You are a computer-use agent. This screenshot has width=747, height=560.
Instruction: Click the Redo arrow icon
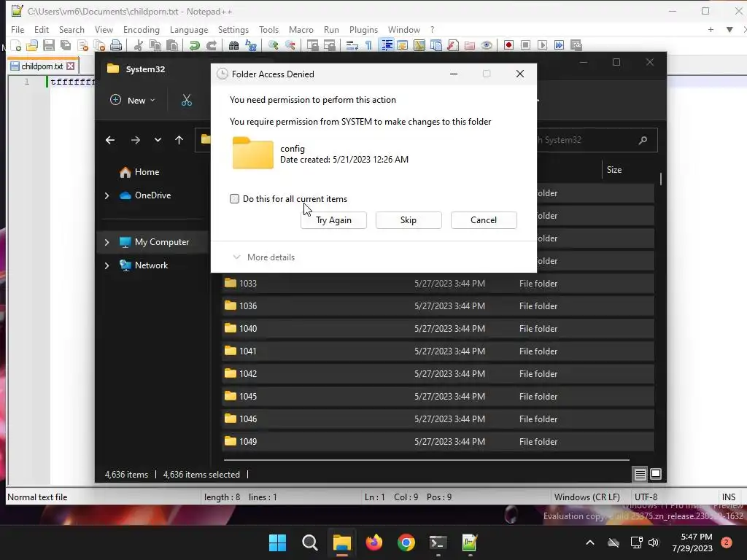pos(212,45)
